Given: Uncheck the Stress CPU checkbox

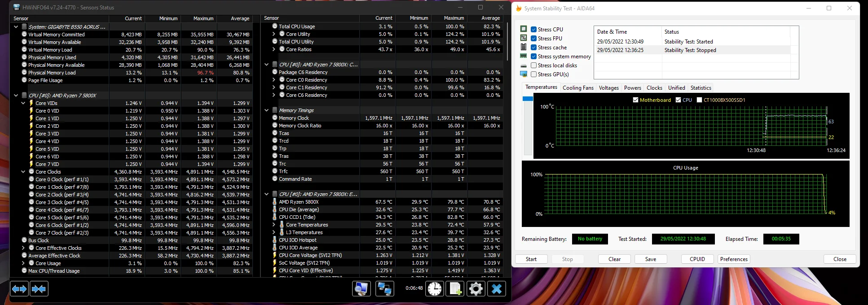Looking at the screenshot, I should (533, 29).
